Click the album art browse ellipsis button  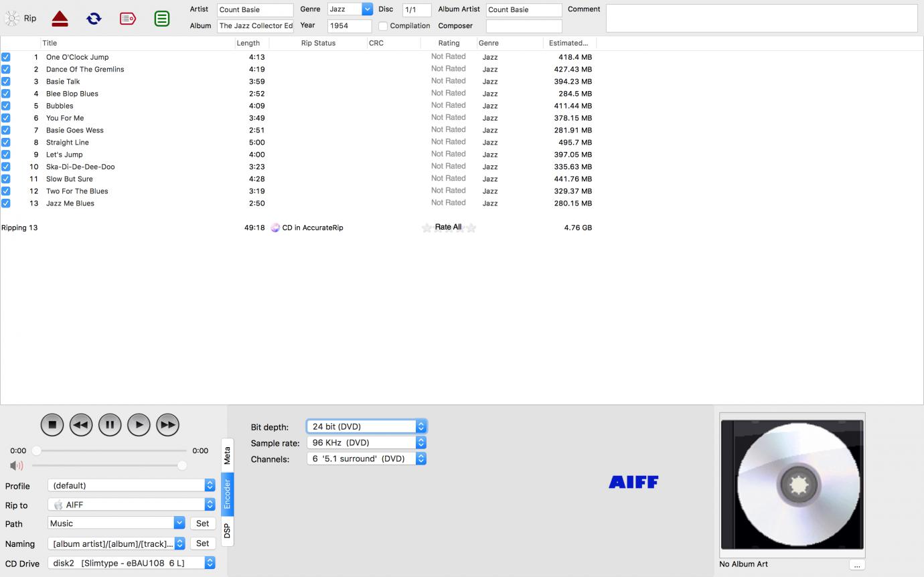tap(856, 565)
